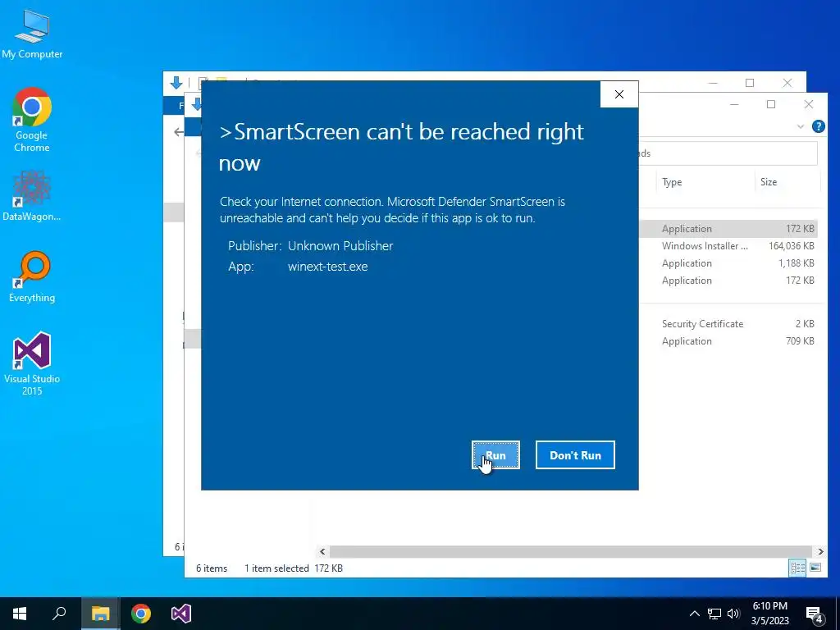This screenshot has height=630, width=840.
Task: Choose Don't Run for winext-test.exe
Action: [575, 454]
